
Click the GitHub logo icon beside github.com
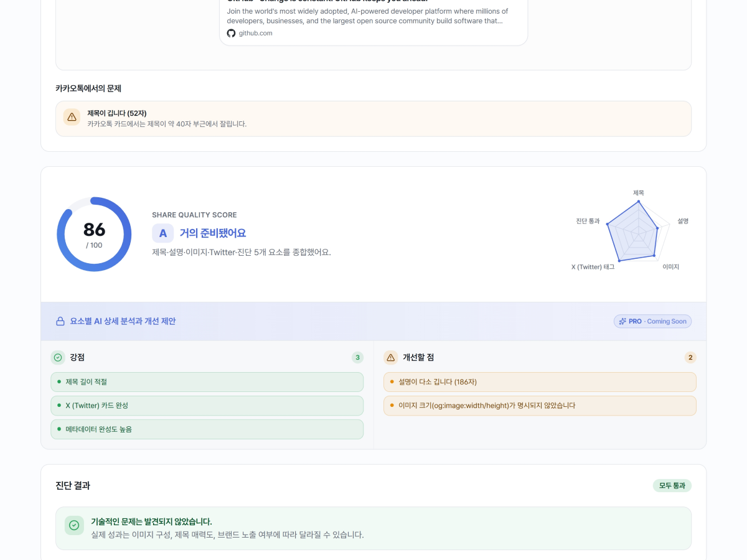[231, 33]
